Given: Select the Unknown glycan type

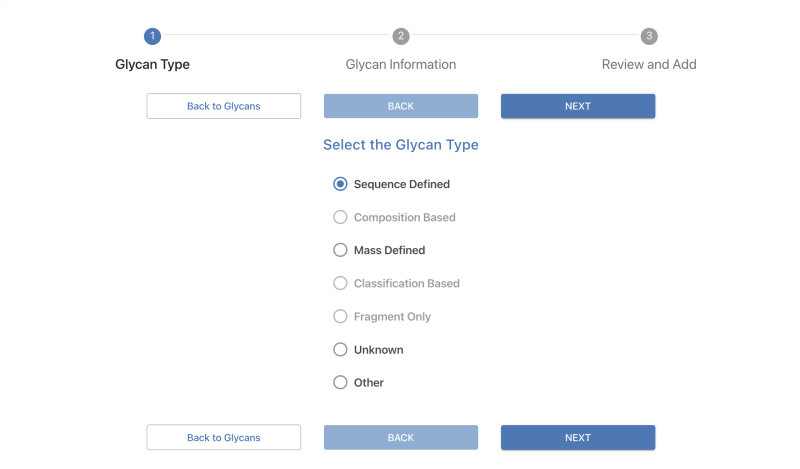Looking at the screenshot, I should (340, 350).
